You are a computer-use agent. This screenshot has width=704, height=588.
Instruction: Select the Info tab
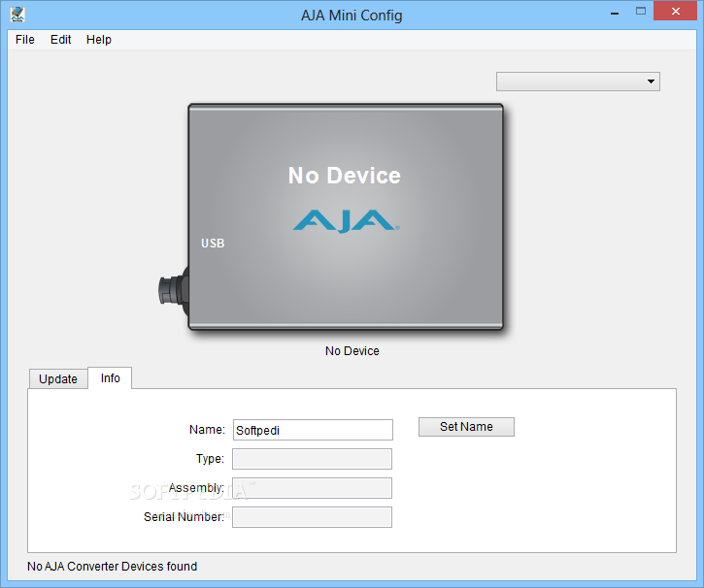[x=110, y=378]
